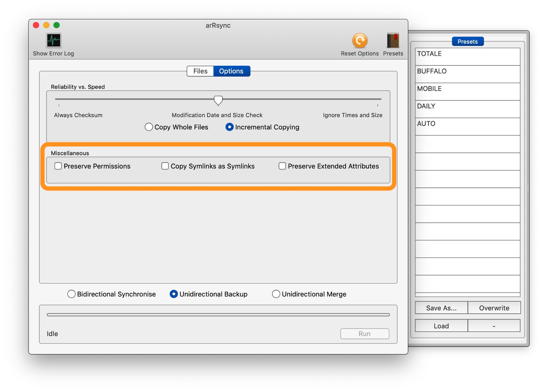
Task: Switch to the Files tab
Action: tap(200, 71)
